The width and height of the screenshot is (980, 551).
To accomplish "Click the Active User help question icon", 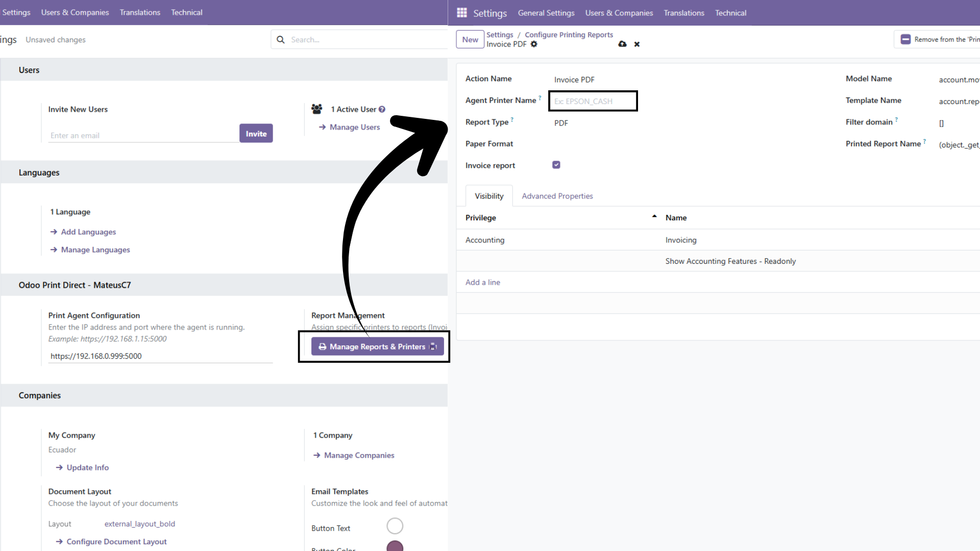I will pos(382,109).
